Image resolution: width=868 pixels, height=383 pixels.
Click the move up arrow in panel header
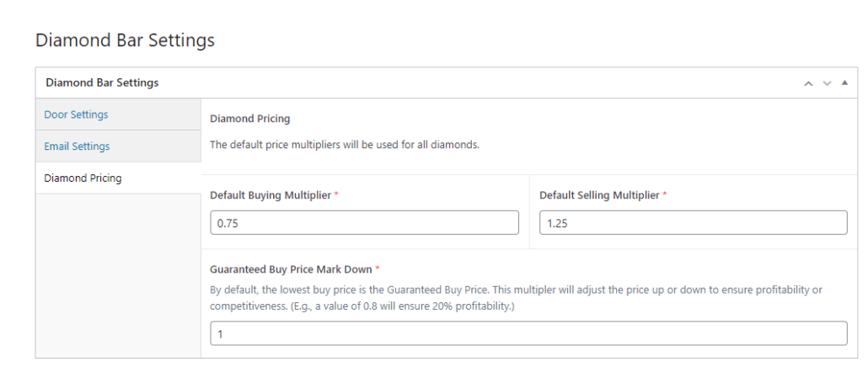pyautogui.click(x=808, y=83)
